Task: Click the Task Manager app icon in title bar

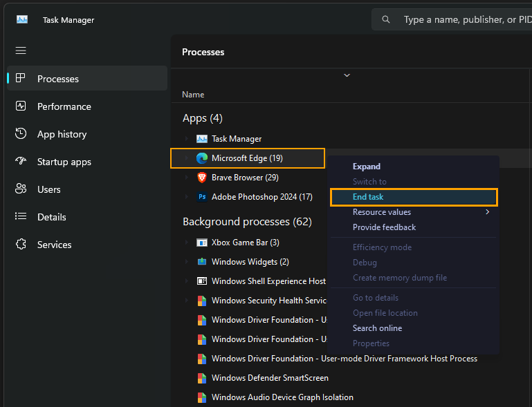Action: (x=22, y=19)
